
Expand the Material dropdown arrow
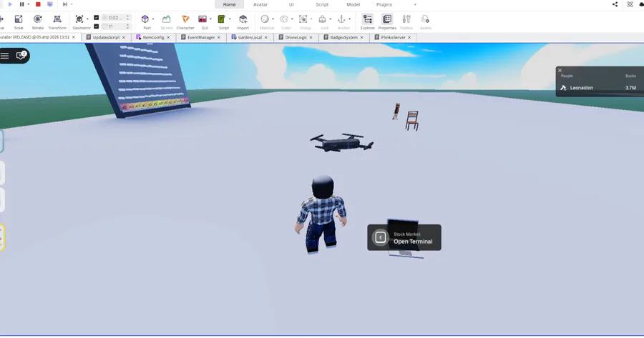pos(273,19)
